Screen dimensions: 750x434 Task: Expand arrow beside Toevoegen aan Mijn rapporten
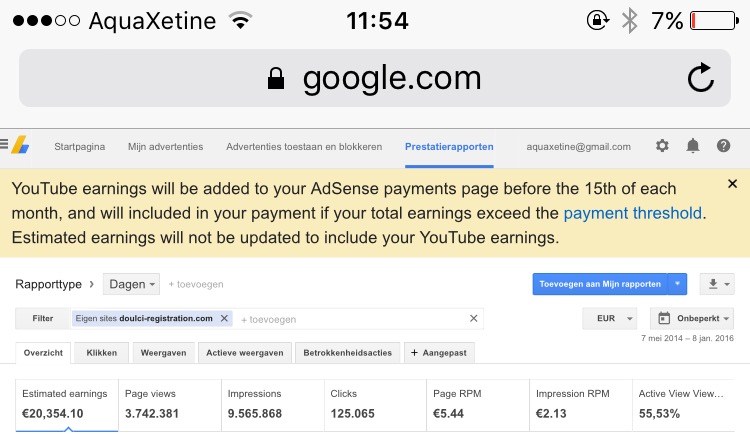(x=677, y=284)
